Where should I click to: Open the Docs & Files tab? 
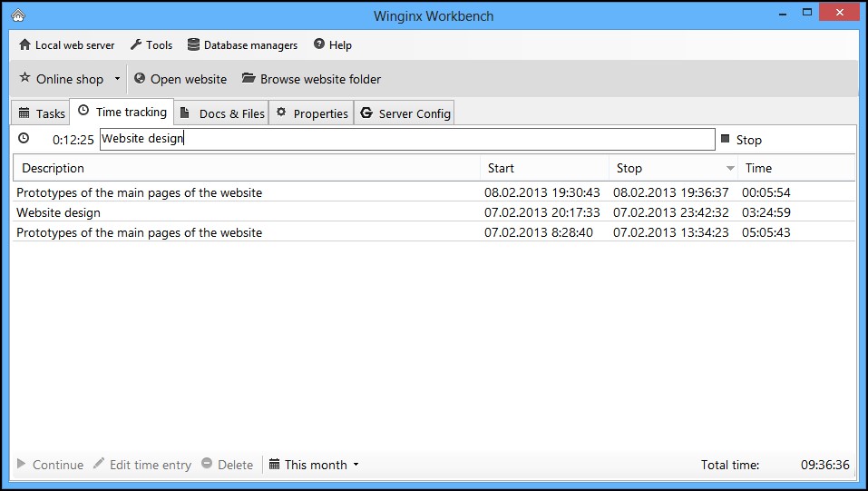coord(223,113)
